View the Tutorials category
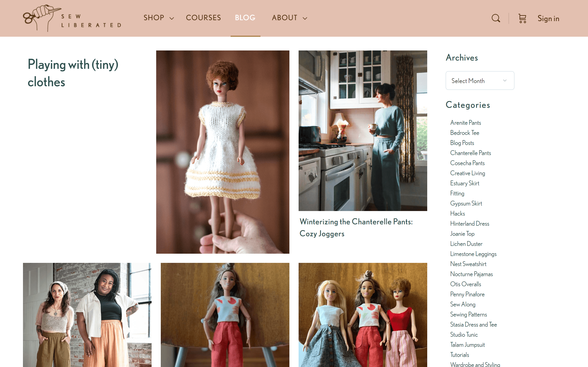588x367 pixels. click(x=459, y=355)
